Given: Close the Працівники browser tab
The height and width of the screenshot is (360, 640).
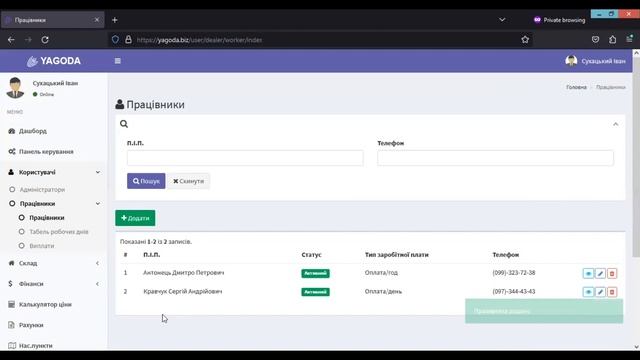Looking at the screenshot, I should (97, 20).
